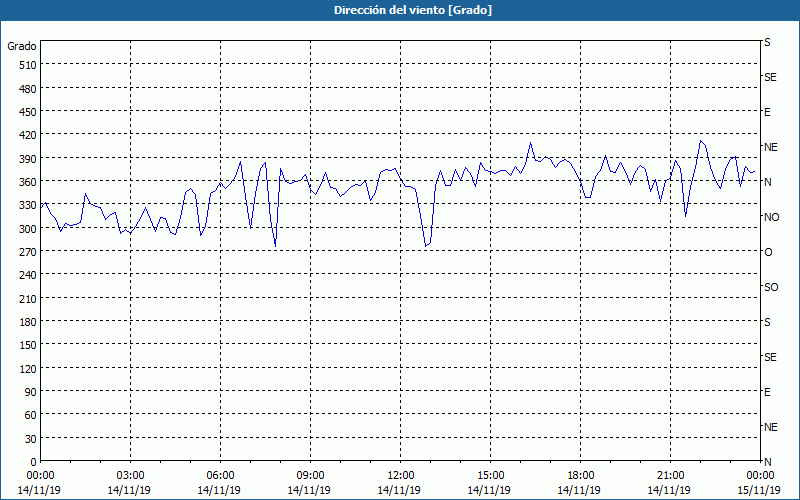
Task: Click the 00:00 label above 15/11/19
Action: pyautogui.click(x=760, y=476)
